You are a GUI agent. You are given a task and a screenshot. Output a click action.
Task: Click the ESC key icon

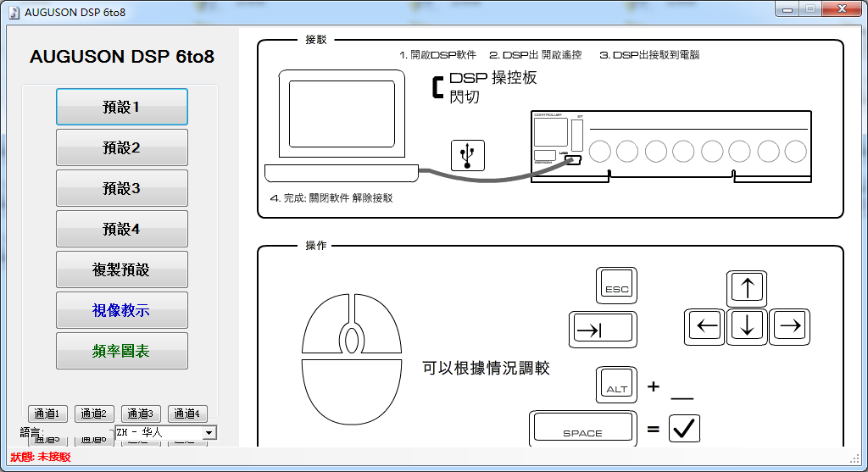pos(617,286)
